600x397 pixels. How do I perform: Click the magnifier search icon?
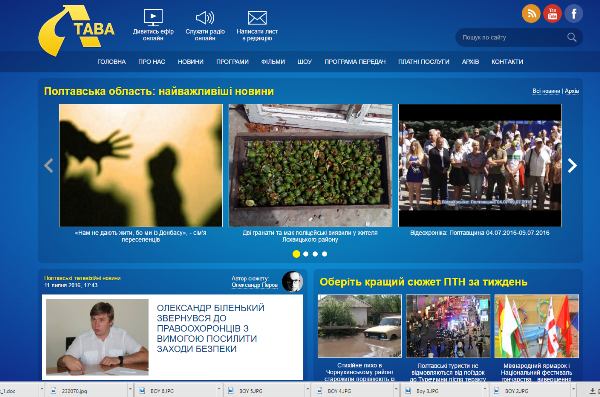coord(572,37)
